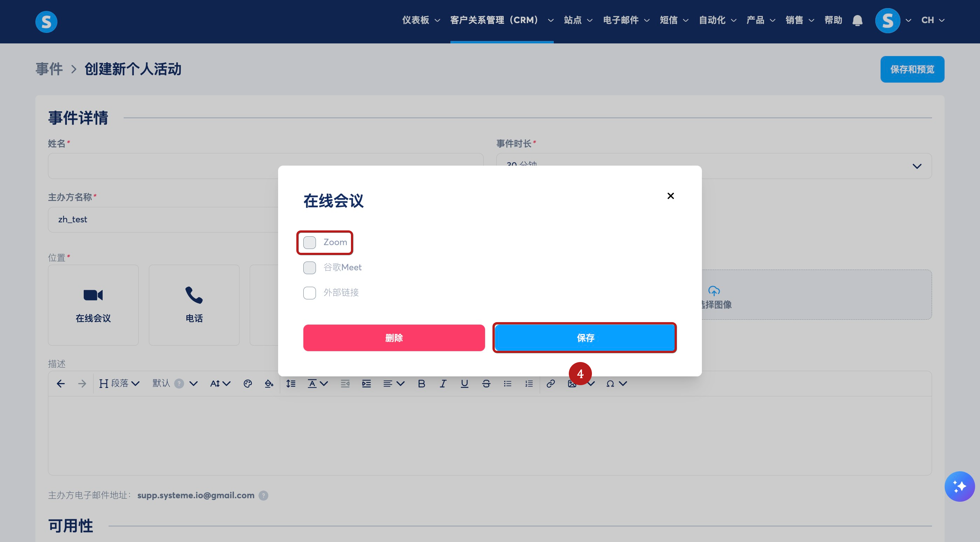Image resolution: width=980 pixels, height=542 pixels.
Task: Click the italic formatting icon
Action: tap(443, 383)
